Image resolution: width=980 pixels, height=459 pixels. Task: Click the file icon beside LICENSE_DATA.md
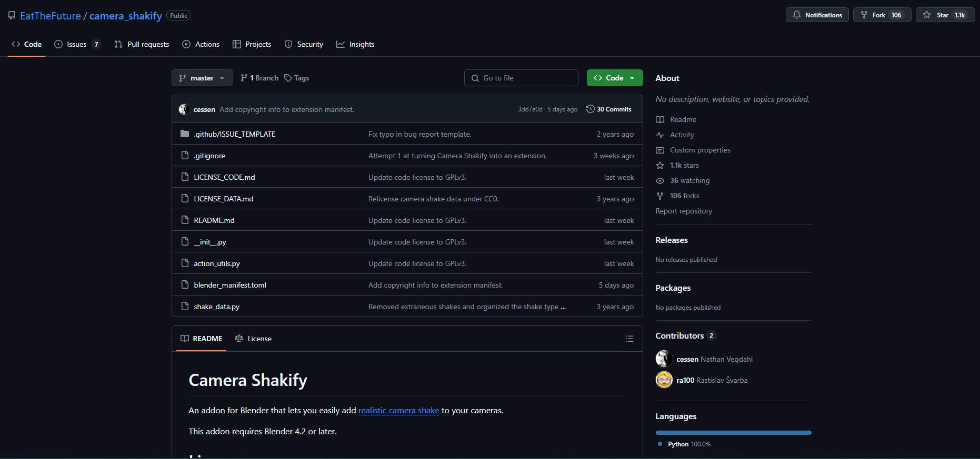coord(185,199)
